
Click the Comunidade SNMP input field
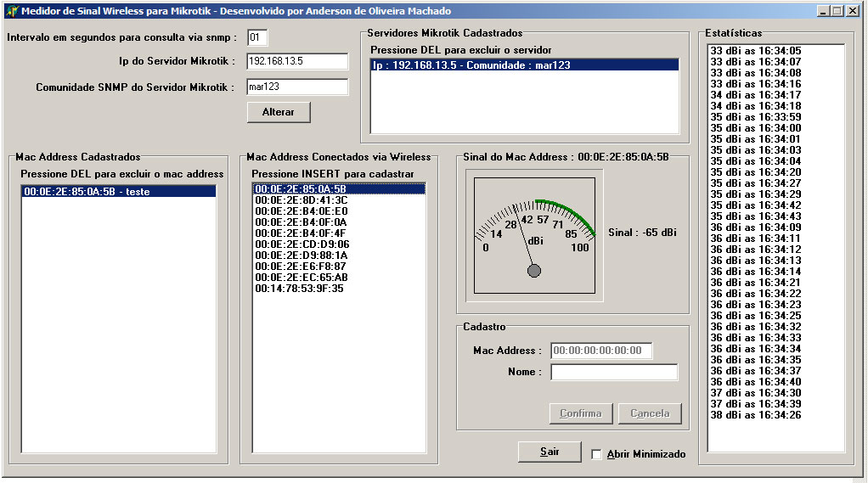(297, 87)
